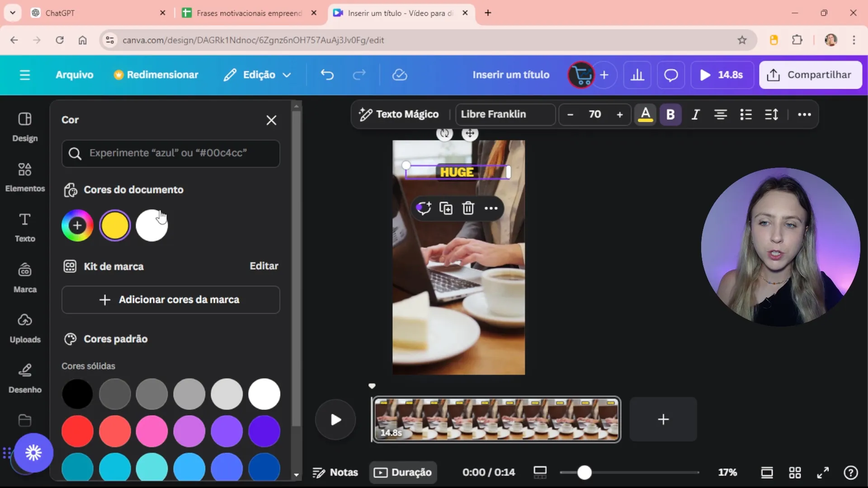This screenshot has height=488, width=868.
Task: Click the Compartilhar button
Action: (x=810, y=75)
